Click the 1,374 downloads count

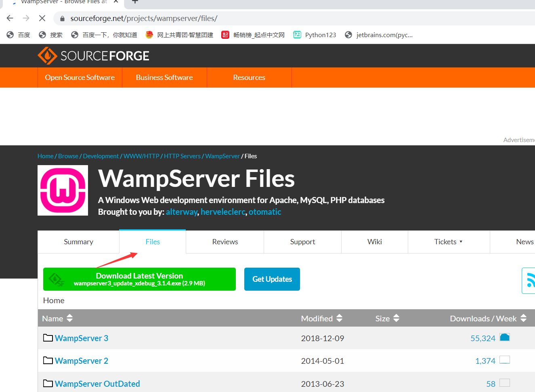pyautogui.click(x=485, y=361)
